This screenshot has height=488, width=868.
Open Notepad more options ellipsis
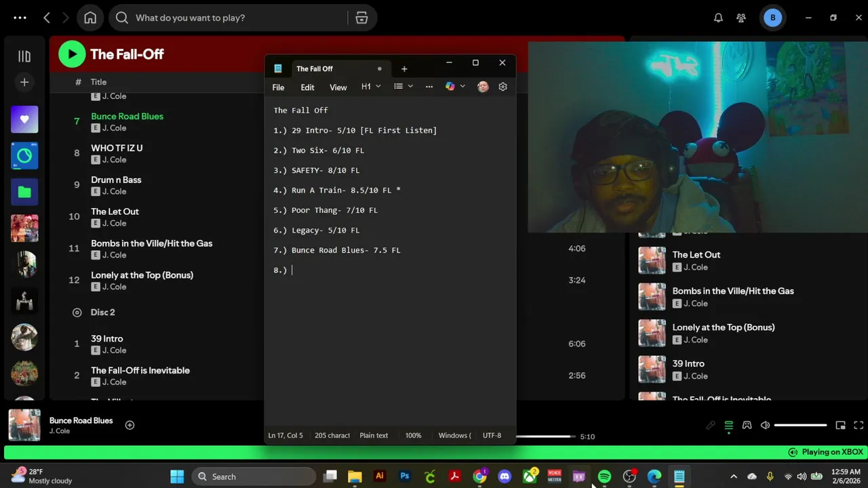point(429,87)
